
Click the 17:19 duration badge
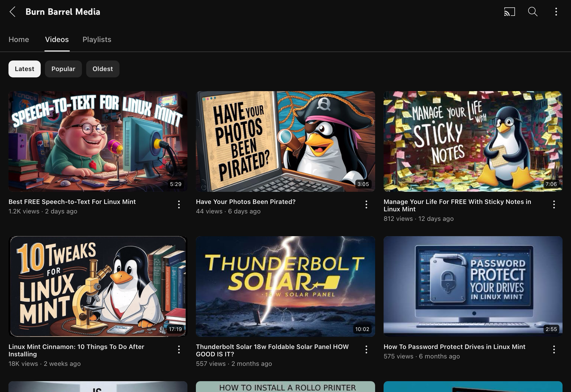coord(175,329)
